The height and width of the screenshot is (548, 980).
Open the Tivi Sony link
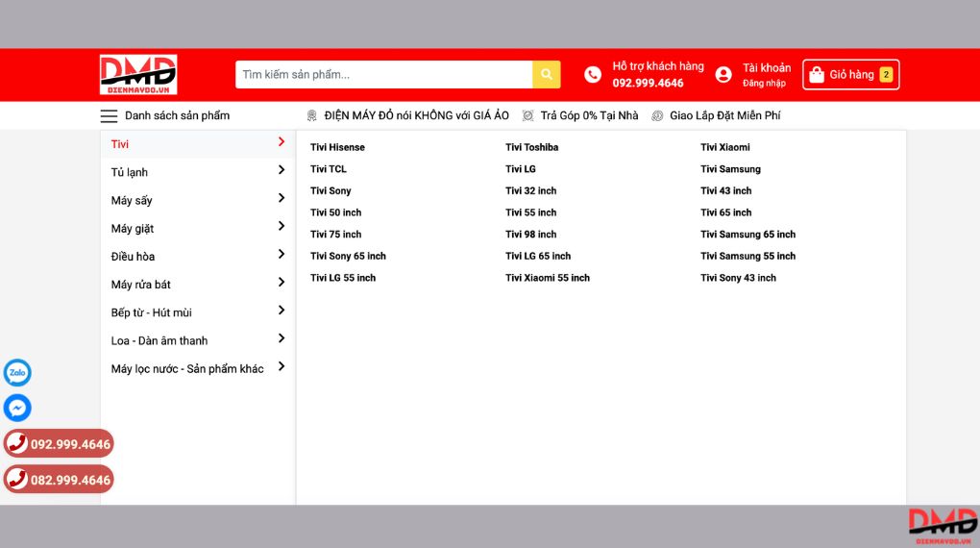(331, 190)
